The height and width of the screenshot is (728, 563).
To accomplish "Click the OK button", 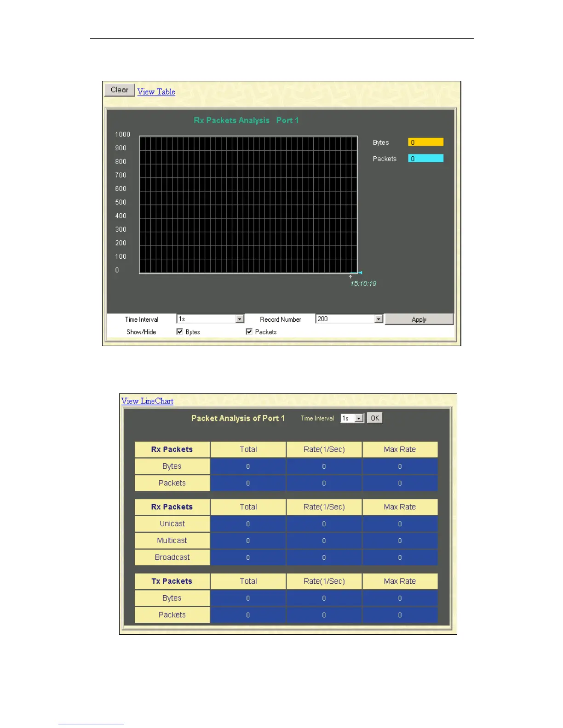I will (x=375, y=418).
